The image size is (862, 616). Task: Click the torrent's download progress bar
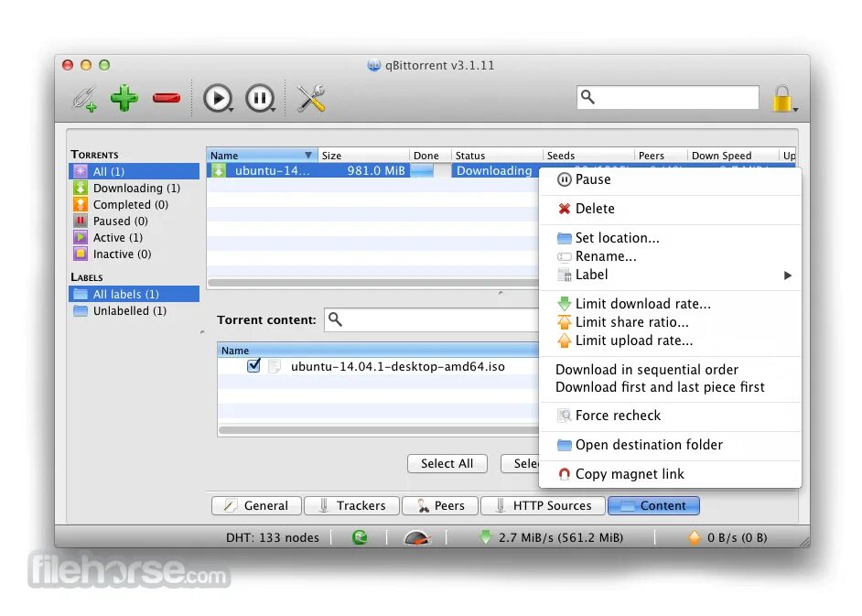pyautogui.click(x=430, y=170)
